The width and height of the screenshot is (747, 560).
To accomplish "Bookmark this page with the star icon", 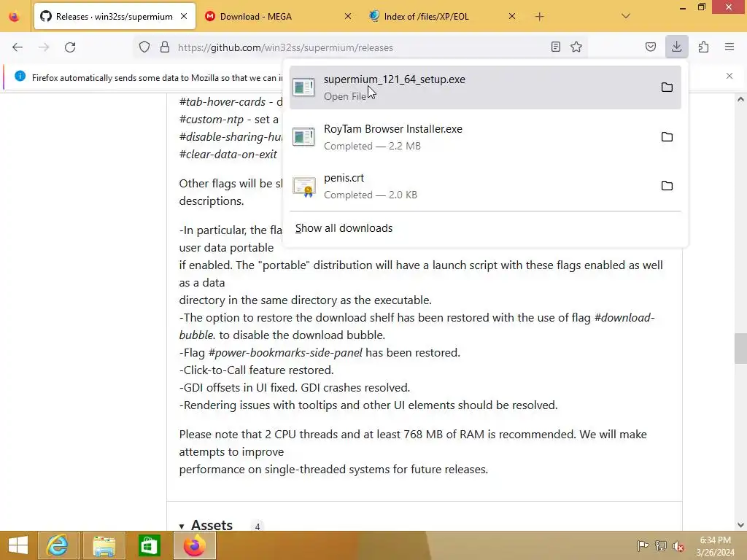I will tap(576, 47).
